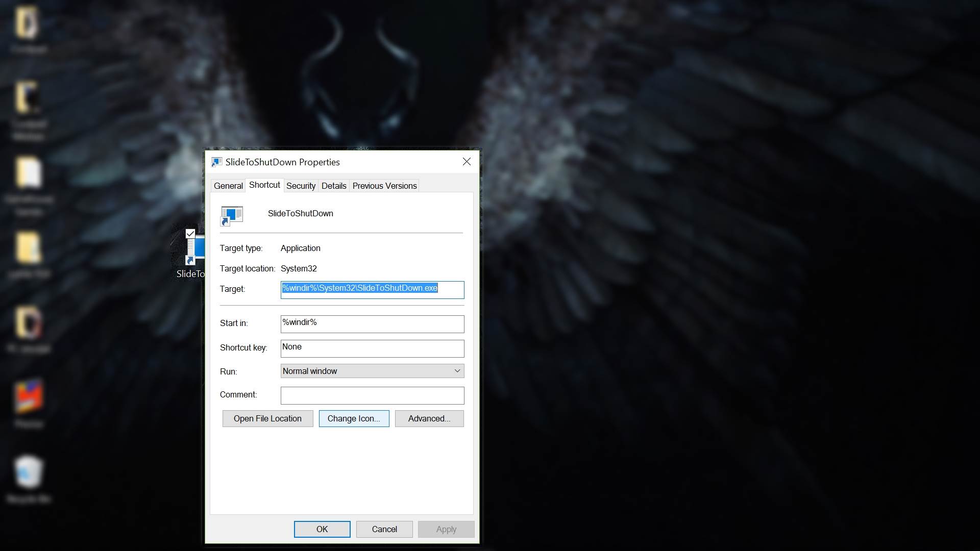Confirm with the OK button
Viewport: 980px width, 551px height.
[x=322, y=529]
